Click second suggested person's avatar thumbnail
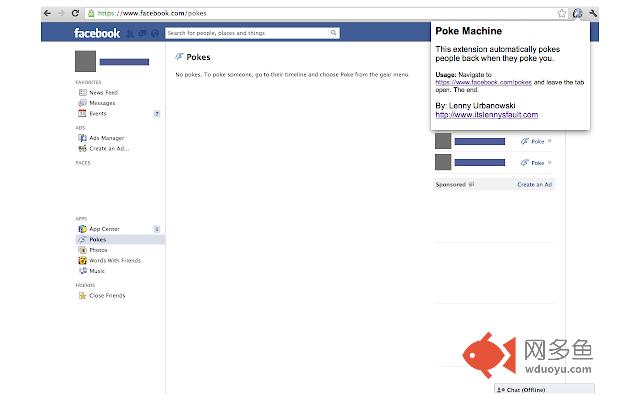This screenshot has width=640, height=400. pos(443,162)
